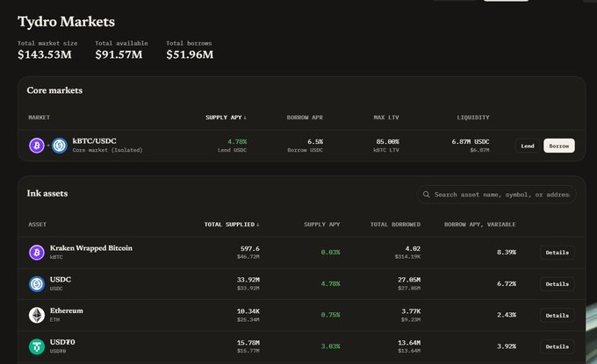This screenshot has height=364, width=597.
Task: Click the Lend button for kBTC/USDC
Action: 528,146
